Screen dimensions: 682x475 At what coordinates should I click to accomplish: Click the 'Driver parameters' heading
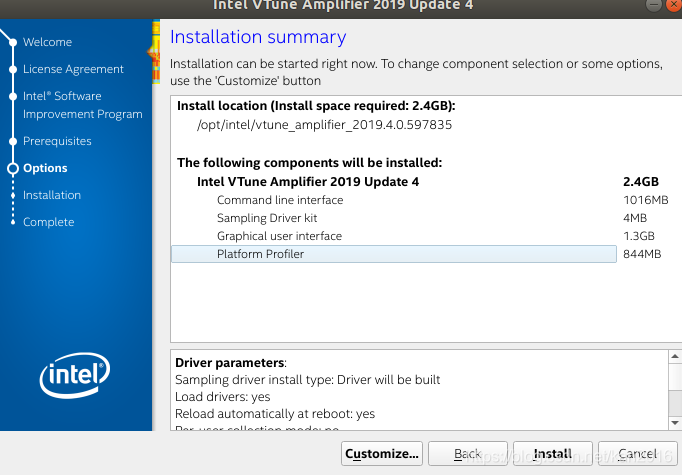231,363
